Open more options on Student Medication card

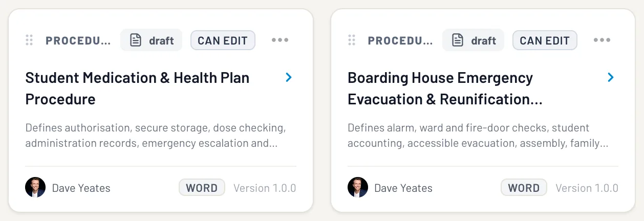(x=280, y=40)
